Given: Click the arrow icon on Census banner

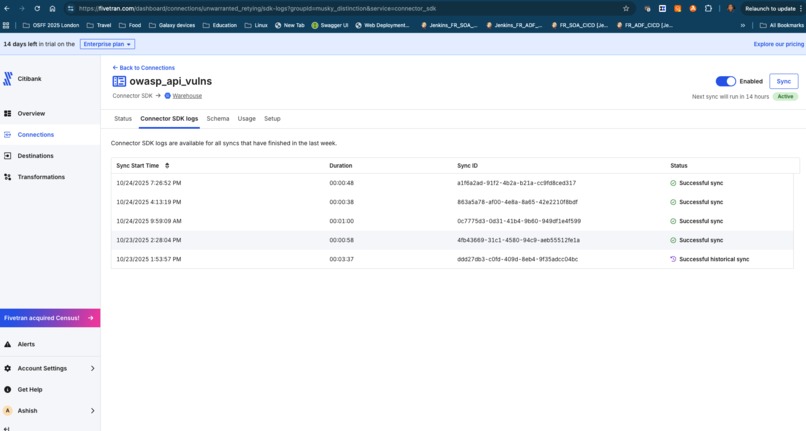Looking at the screenshot, I should [90, 318].
